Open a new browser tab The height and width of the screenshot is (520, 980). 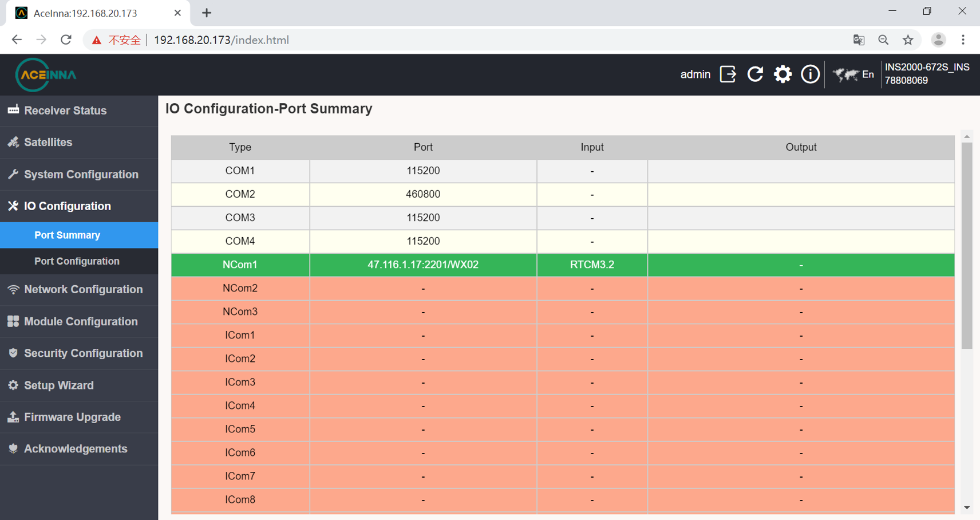[x=207, y=13]
